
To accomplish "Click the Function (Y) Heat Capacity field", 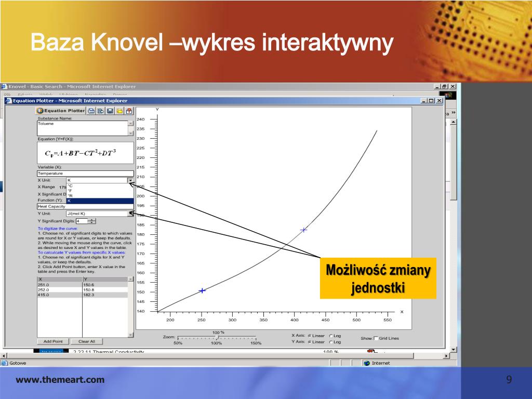I will click(86, 206).
